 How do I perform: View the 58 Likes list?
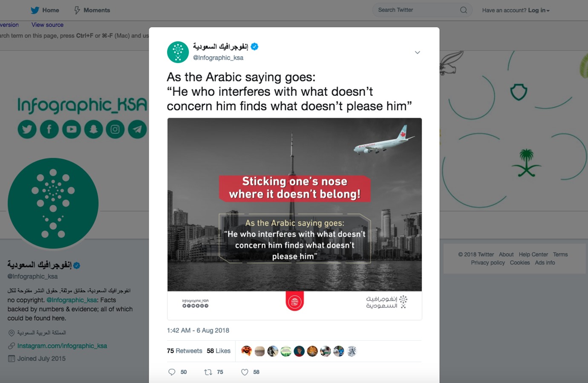(219, 351)
